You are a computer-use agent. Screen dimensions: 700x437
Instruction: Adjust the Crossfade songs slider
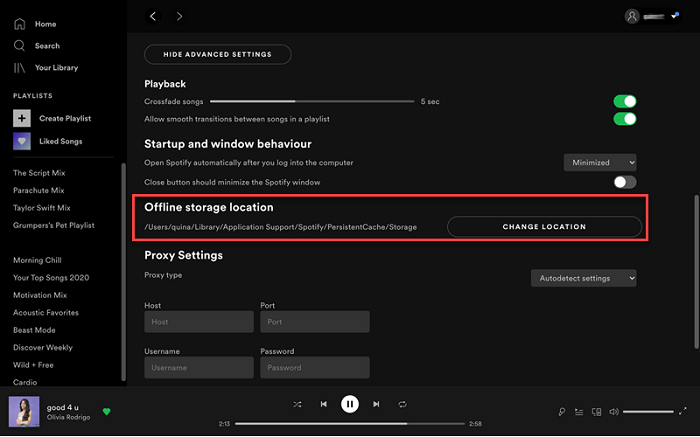[312, 101]
